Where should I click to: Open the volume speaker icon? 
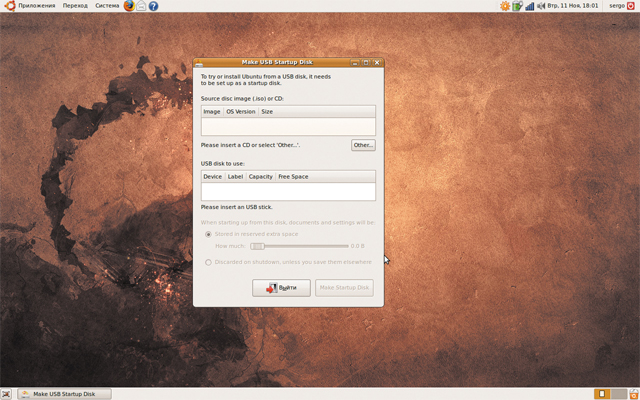541,6
